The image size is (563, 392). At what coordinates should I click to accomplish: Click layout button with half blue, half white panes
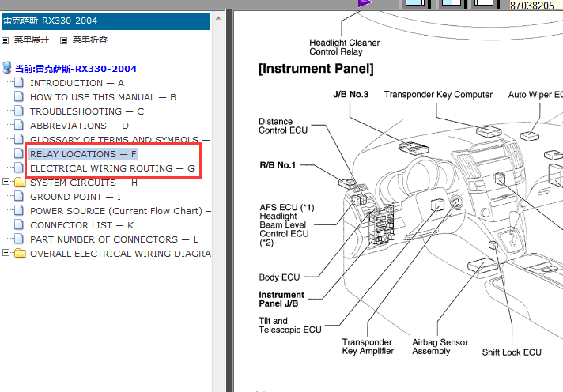click(452, 4)
